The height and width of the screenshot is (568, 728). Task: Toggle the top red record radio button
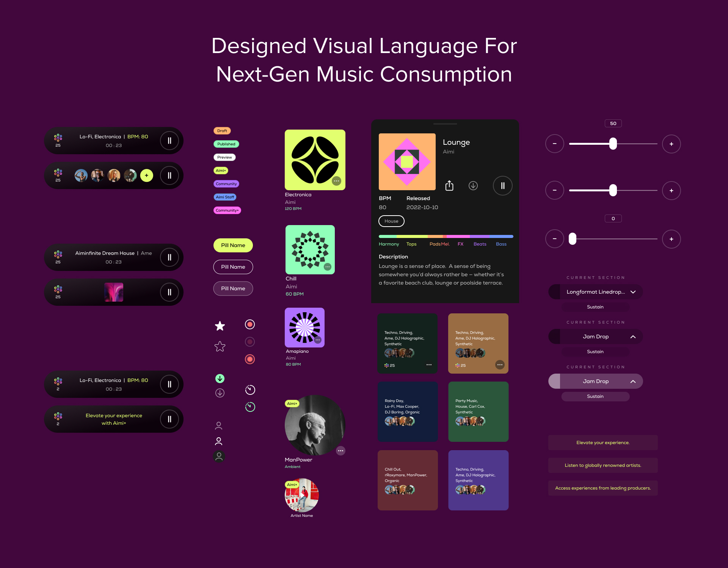click(250, 324)
